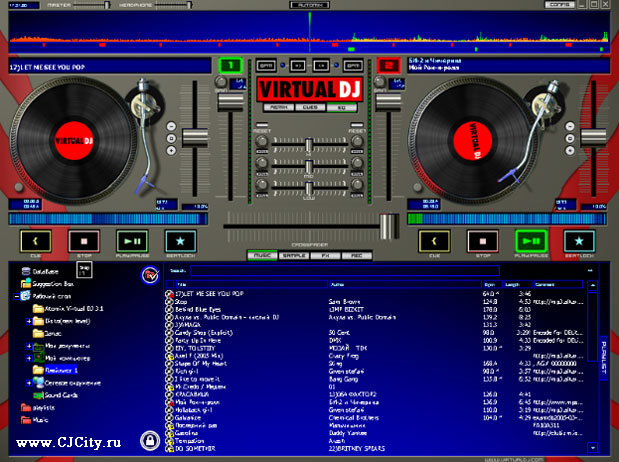
Task: Click the left headphone cue button
Action: (298, 66)
